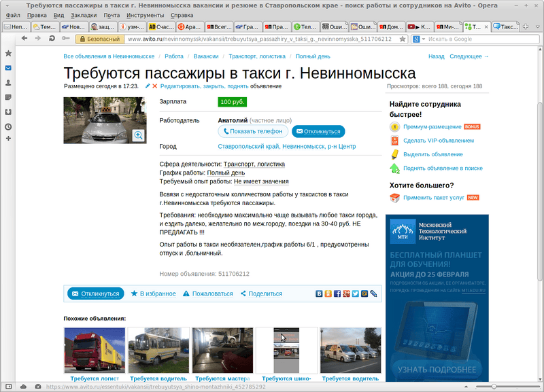
Task: Open the Bookmarks star panel in sidebar
Action: 8,53
